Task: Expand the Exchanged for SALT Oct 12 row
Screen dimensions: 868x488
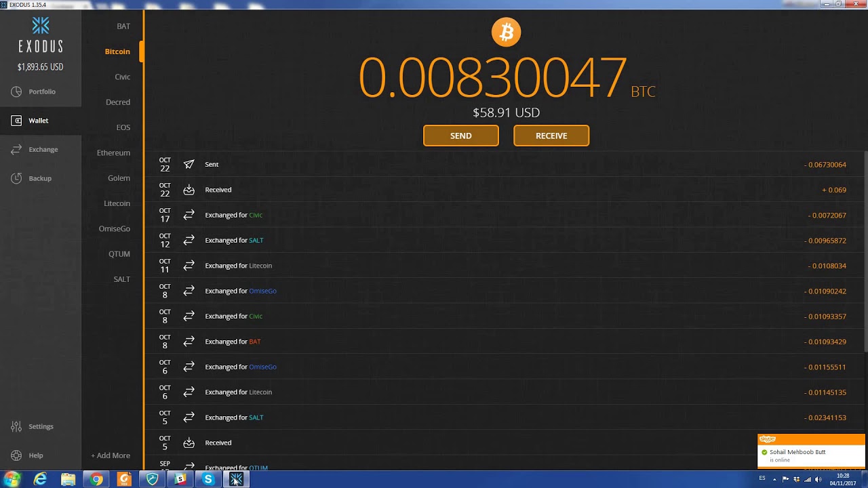Action: point(505,240)
